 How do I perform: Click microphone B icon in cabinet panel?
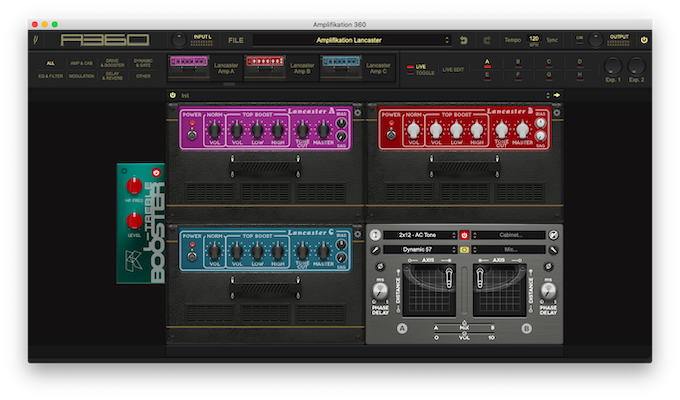(553, 250)
